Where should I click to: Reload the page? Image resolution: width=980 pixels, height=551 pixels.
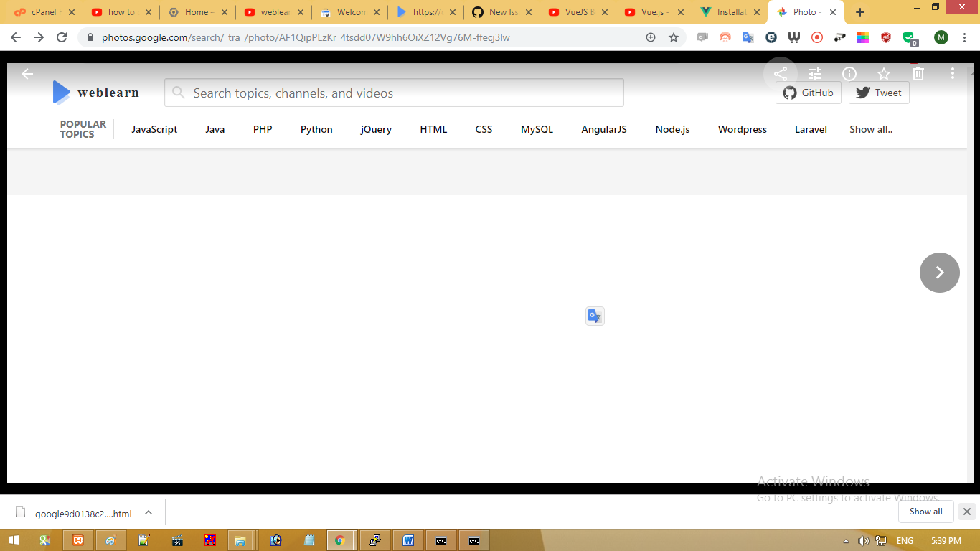coord(62,37)
